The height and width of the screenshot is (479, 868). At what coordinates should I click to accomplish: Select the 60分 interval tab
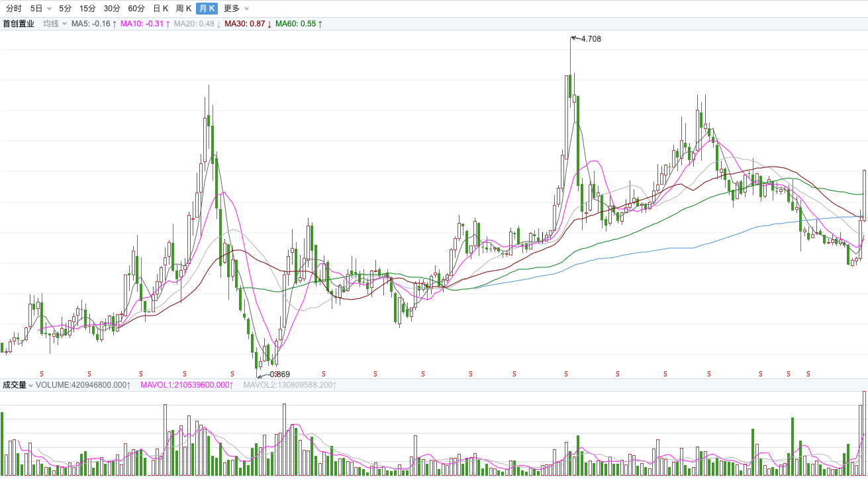point(136,9)
